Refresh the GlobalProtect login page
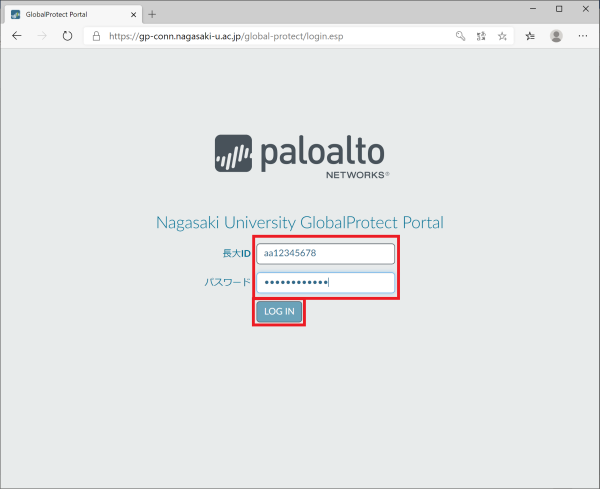The height and width of the screenshot is (489, 600). [67, 35]
